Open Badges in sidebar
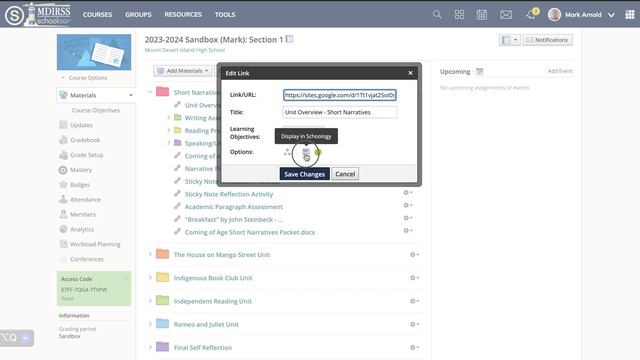The image size is (640, 360). pyautogui.click(x=80, y=184)
